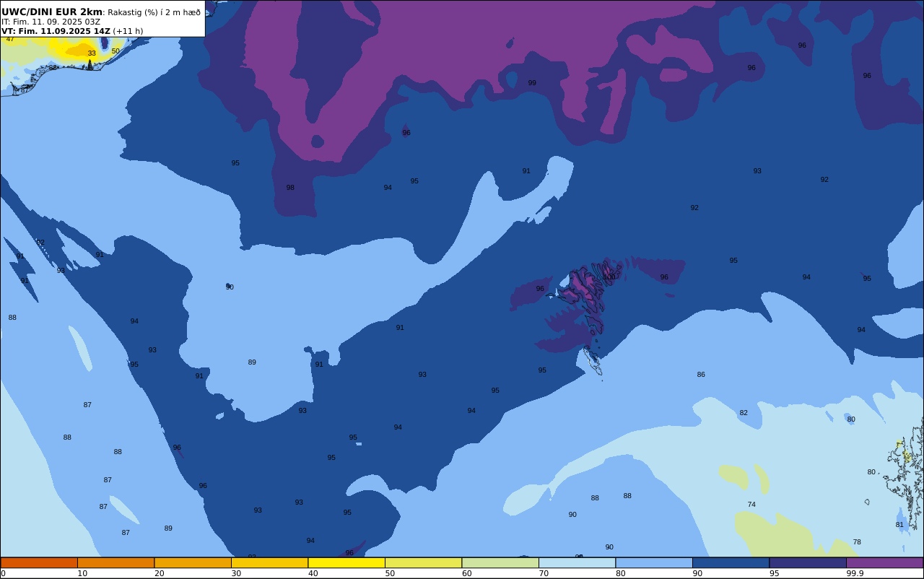Click the '78' humidity value on the map
Viewport: 924px width, 579px height.
(x=857, y=542)
